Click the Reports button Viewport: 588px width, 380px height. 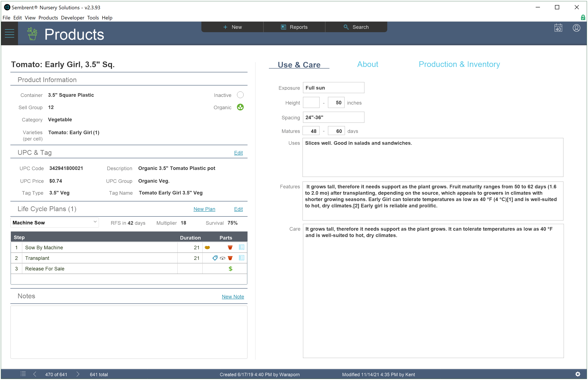pyautogui.click(x=294, y=27)
